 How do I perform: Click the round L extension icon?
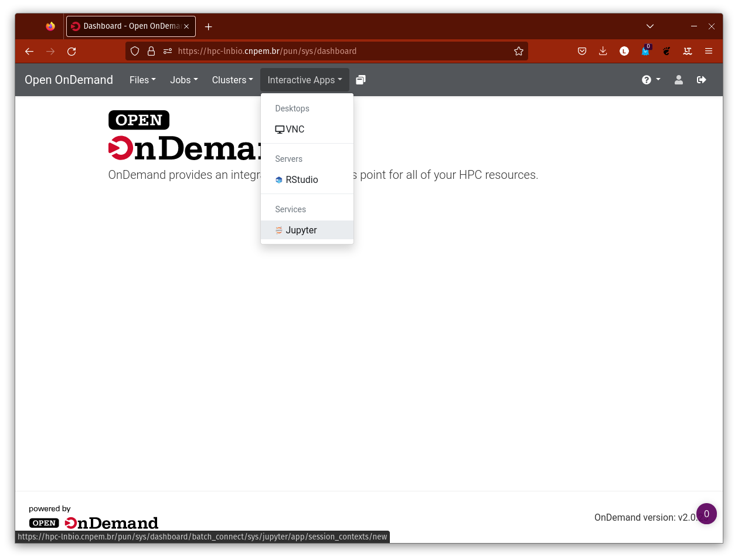(624, 51)
